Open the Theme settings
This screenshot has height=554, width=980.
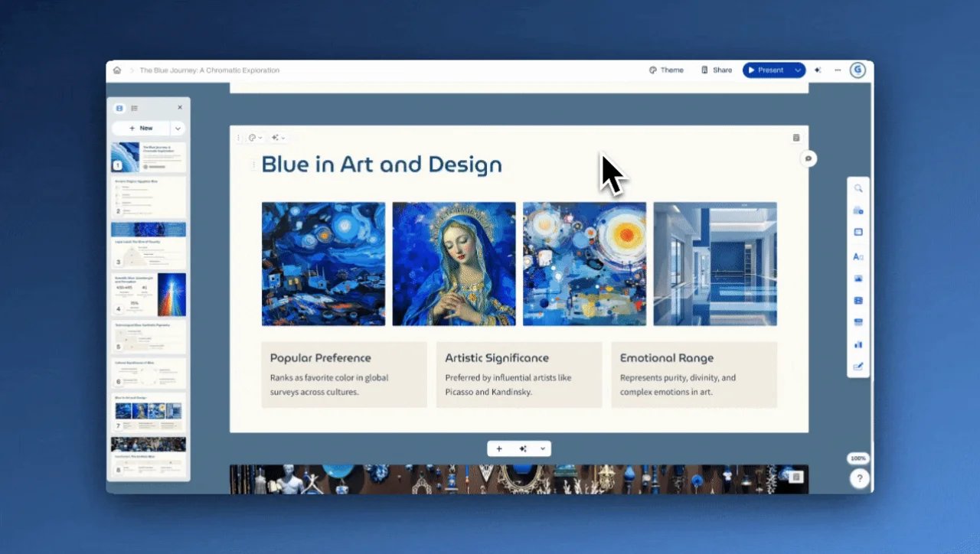(666, 70)
